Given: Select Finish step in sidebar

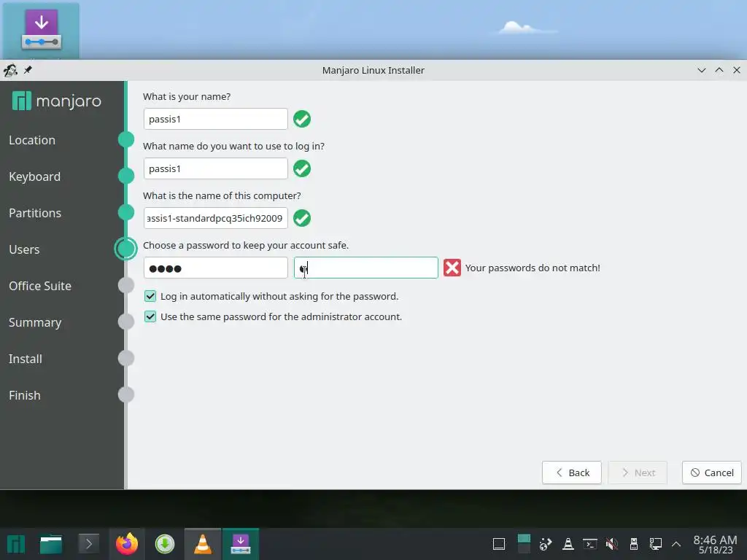Looking at the screenshot, I should [x=25, y=395].
